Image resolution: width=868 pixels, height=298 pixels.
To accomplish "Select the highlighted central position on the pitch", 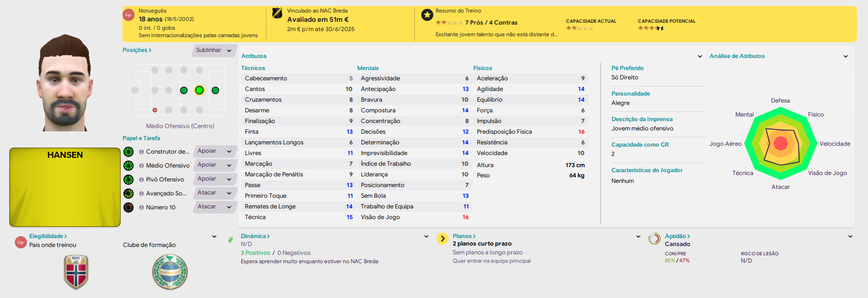I will click(x=199, y=91).
